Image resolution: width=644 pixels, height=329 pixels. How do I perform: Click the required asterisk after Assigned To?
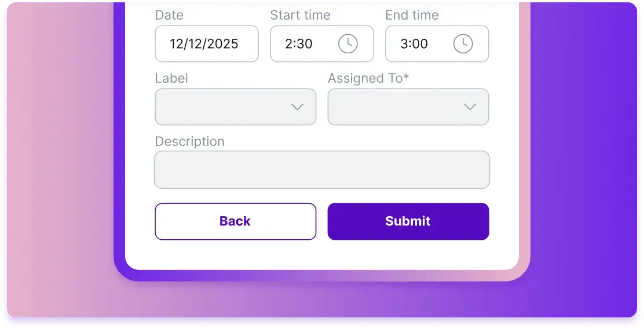407,77
